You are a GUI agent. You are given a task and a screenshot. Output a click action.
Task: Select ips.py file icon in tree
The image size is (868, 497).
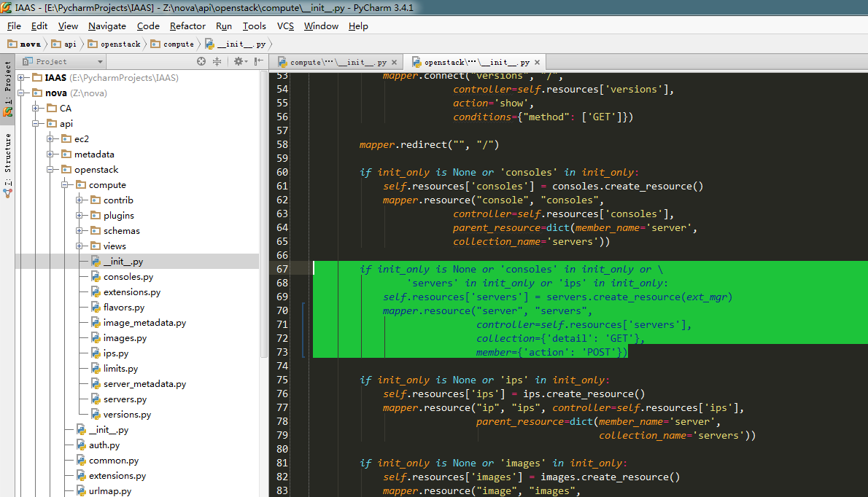[x=96, y=353]
